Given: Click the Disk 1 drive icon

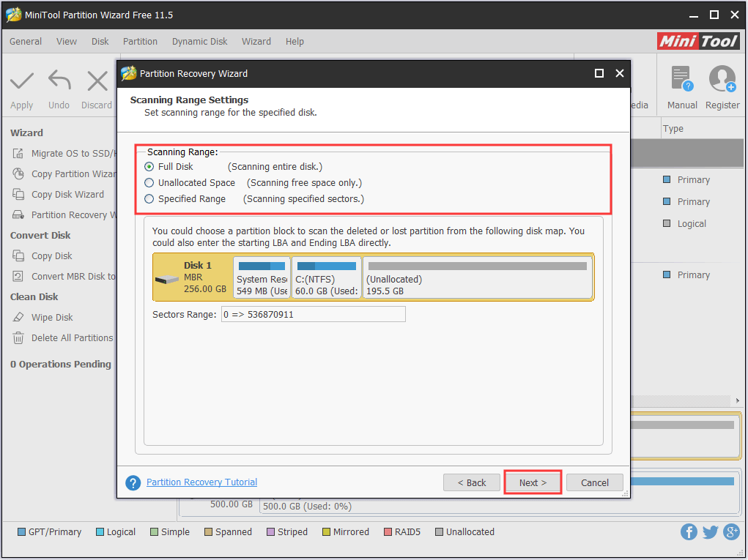Looking at the screenshot, I should [x=167, y=280].
